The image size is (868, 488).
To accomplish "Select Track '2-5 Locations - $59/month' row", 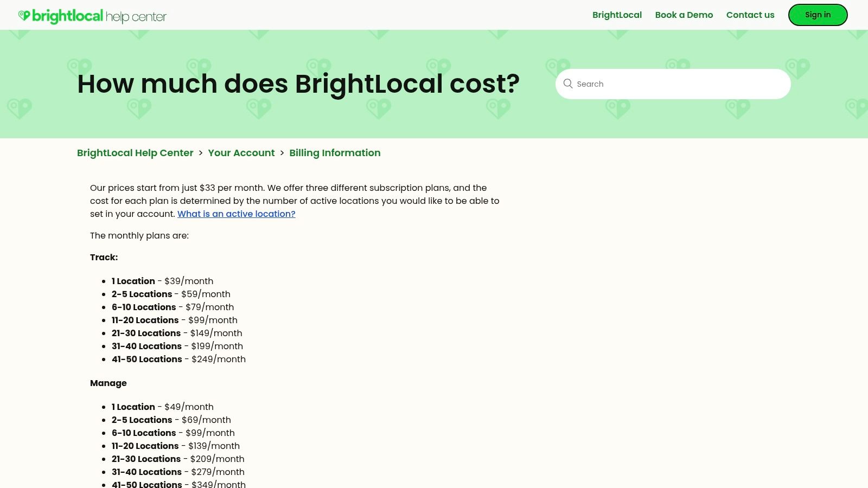I will click(x=171, y=294).
